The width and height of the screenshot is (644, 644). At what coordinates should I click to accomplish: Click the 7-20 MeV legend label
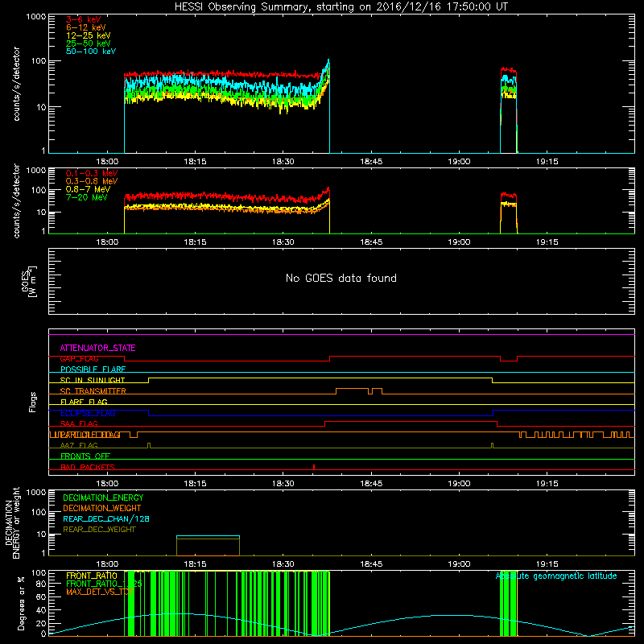(x=86, y=197)
